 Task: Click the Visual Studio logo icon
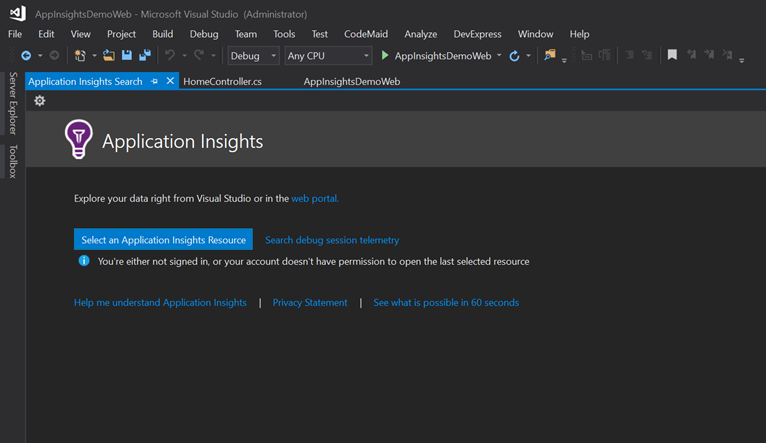pyautogui.click(x=18, y=13)
